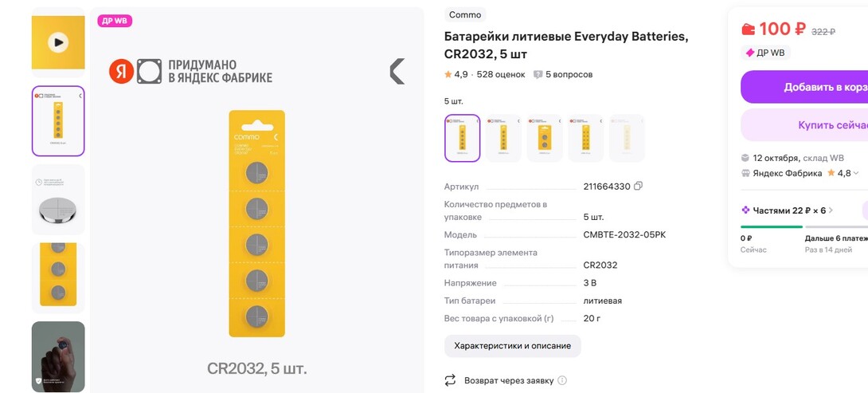The width and height of the screenshot is (868, 393).
Task: Click the info icon beside Возврат через заявку
Action: [562, 380]
